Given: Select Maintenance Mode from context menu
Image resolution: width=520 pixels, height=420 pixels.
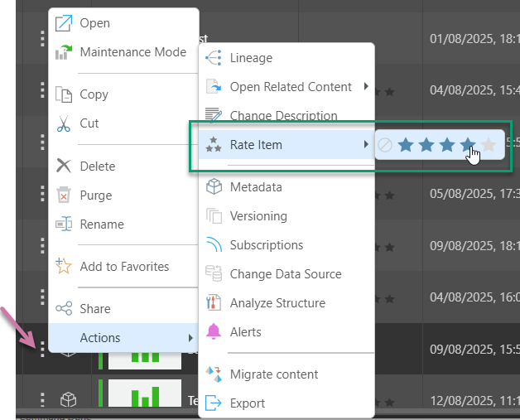Looking at the screenshot, I should (x=132, y=52).
